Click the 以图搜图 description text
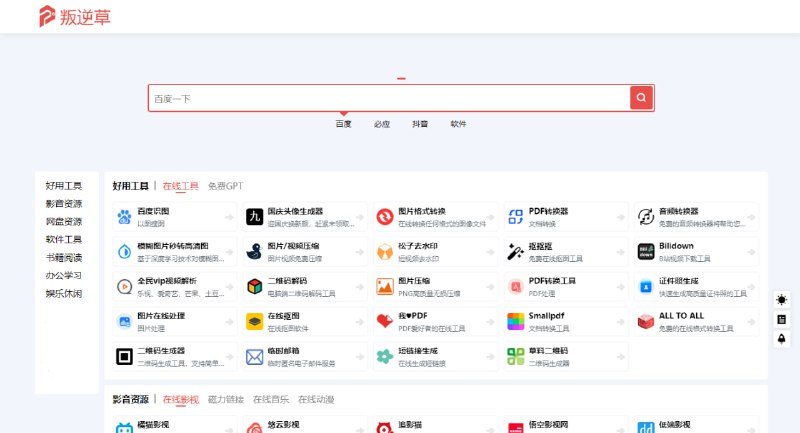 click(151, 223)
